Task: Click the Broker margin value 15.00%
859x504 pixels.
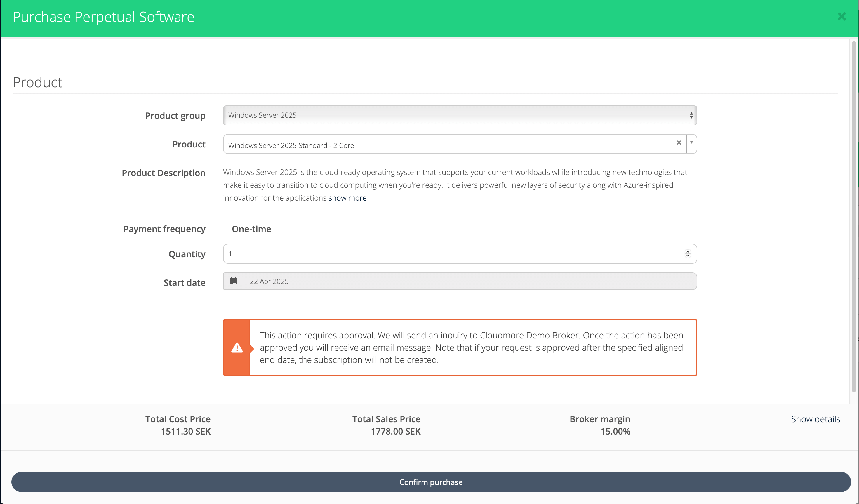Action: click(615, 431)
